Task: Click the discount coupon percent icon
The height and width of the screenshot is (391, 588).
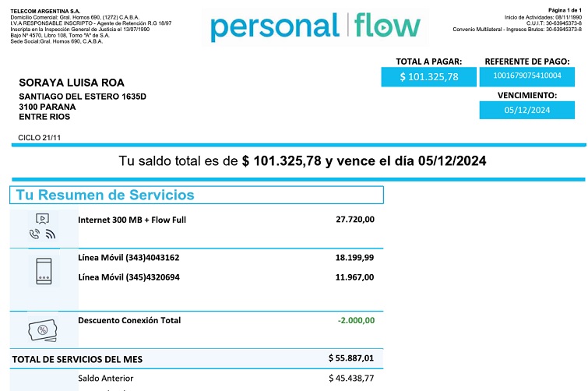Action: click(43, 329)
